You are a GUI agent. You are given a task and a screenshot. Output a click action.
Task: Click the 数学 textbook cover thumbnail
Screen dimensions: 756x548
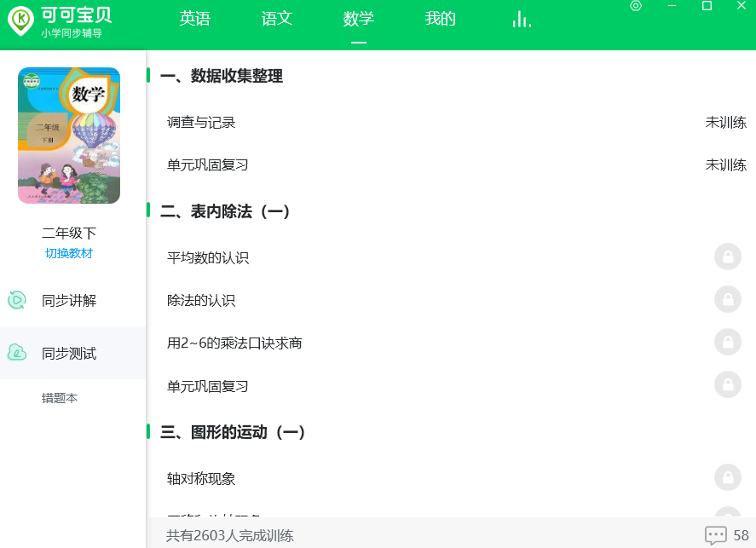pyautogui.click(x=69, y=136)
